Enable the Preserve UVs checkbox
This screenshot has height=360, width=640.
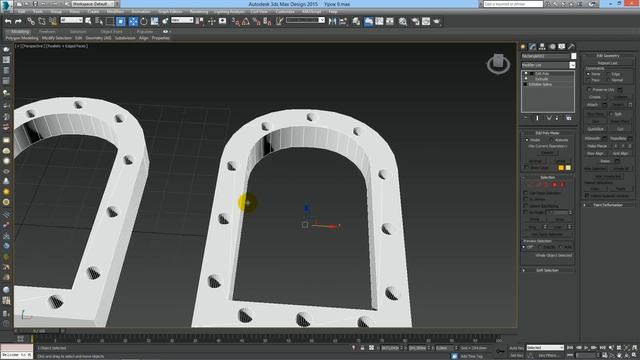[589, 89]
